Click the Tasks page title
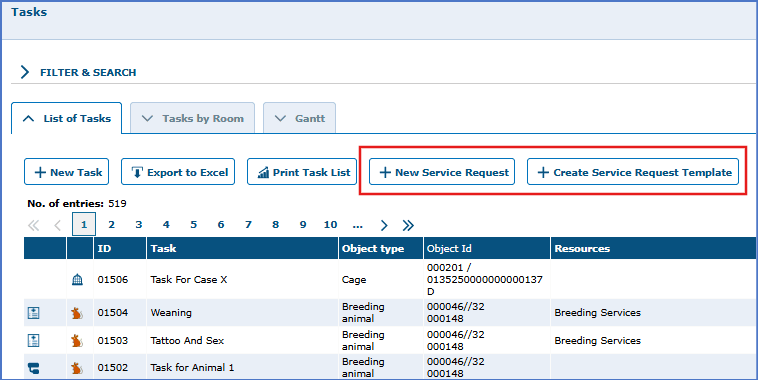 click(x=29, y=12)
